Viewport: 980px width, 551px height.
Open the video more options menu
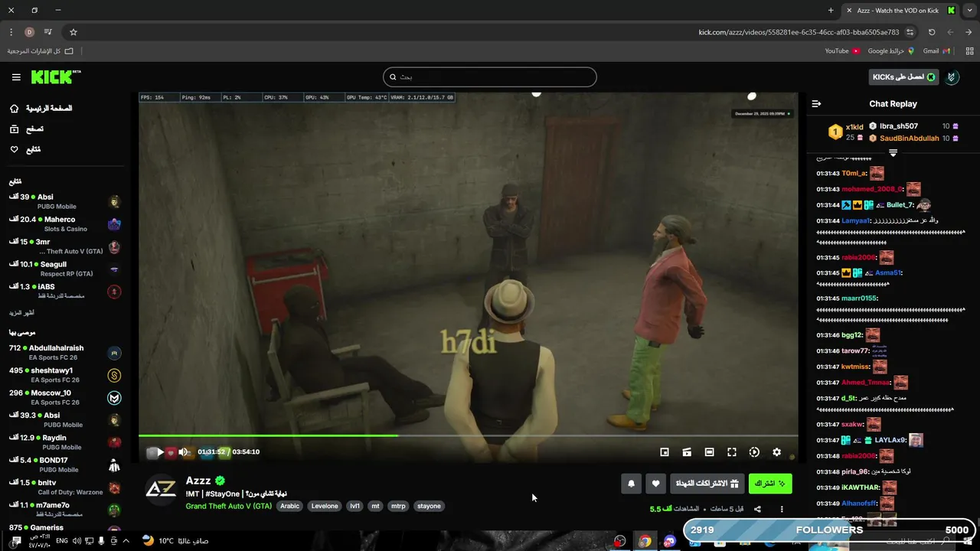782,509
